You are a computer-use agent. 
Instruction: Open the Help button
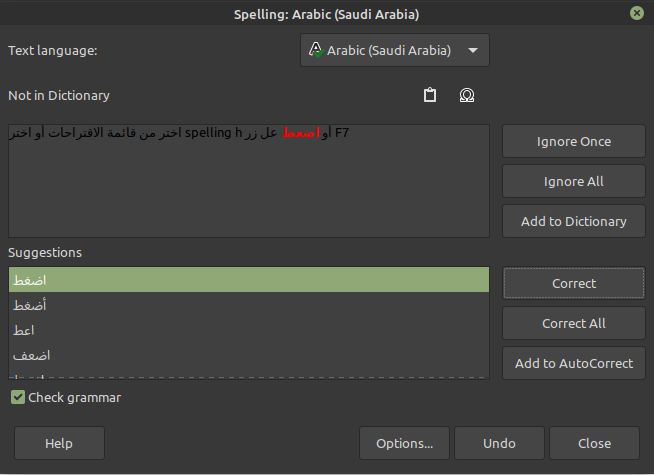pyautogui.click(x=59, y=443)
